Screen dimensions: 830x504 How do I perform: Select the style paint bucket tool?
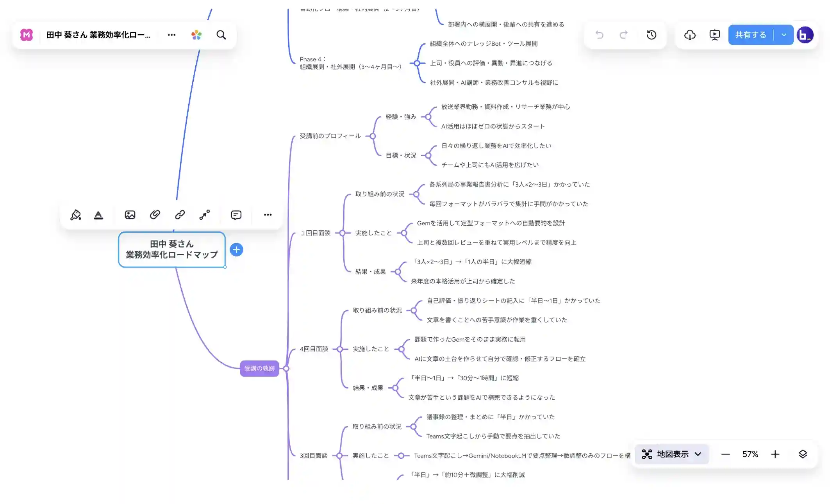click(75, 215)
